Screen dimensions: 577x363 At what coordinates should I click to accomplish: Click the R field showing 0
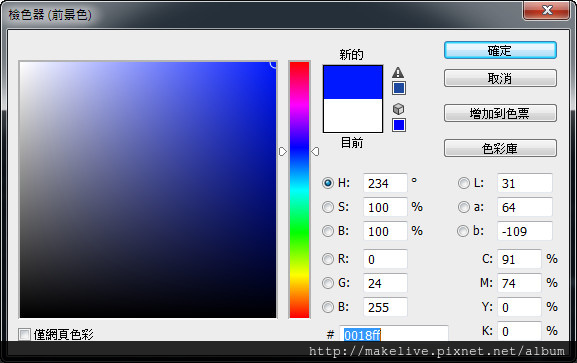385,259
